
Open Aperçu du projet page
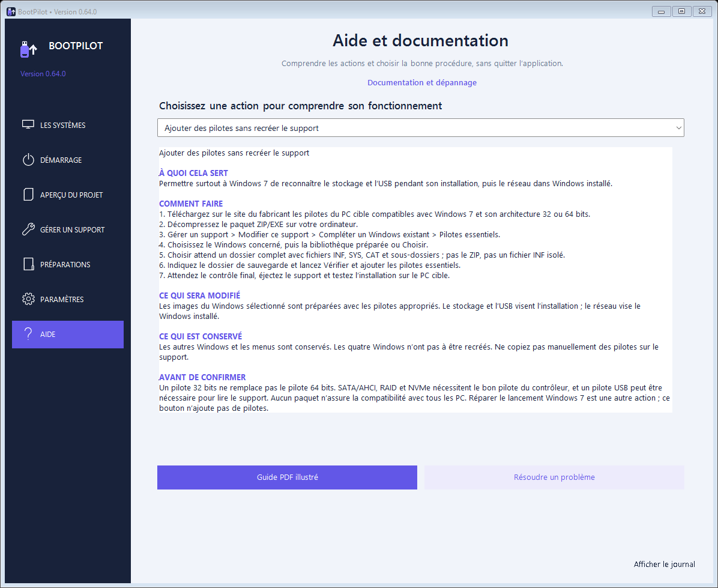pos(68,195)
